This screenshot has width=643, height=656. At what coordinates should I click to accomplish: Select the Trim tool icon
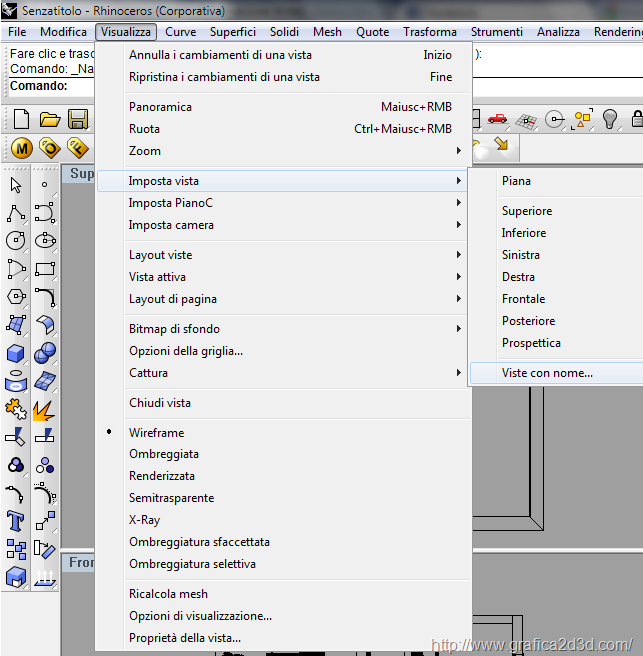[x=15, y=437]
